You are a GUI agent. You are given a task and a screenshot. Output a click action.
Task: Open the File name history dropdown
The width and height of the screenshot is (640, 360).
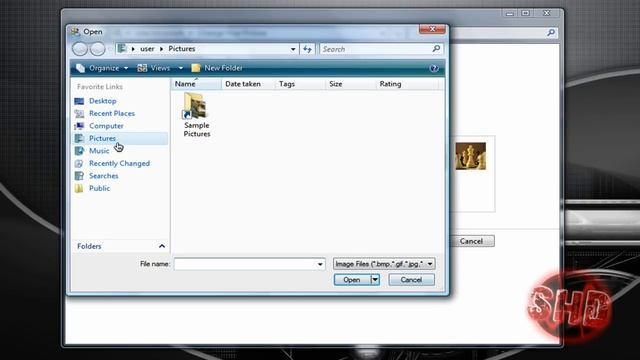pyautogui.click(x=320, y=264)
